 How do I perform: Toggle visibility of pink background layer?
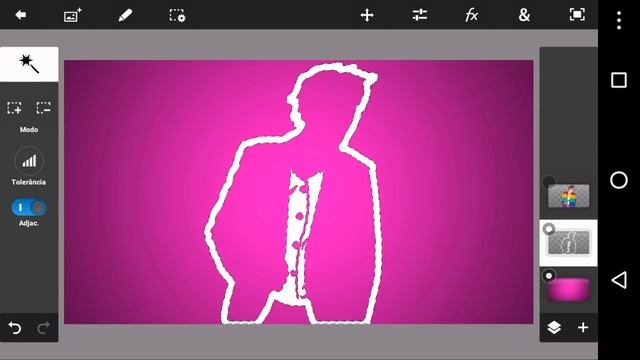549,276
